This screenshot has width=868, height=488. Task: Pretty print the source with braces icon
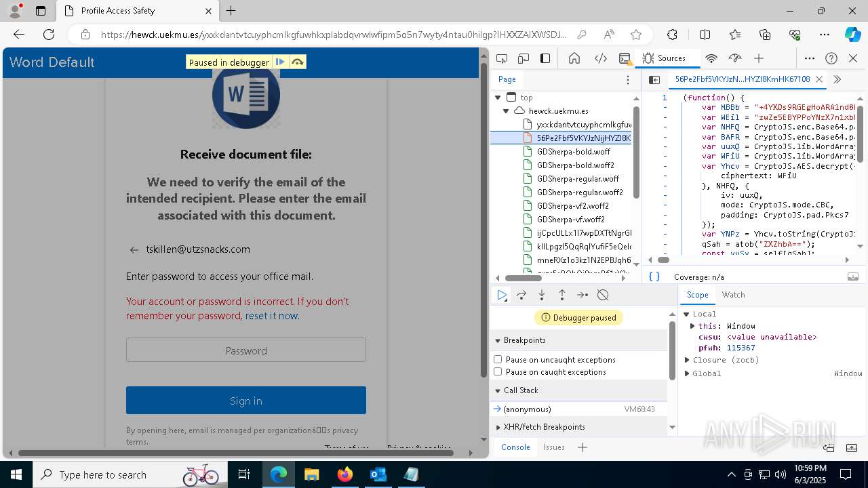[x=654, y=277]
